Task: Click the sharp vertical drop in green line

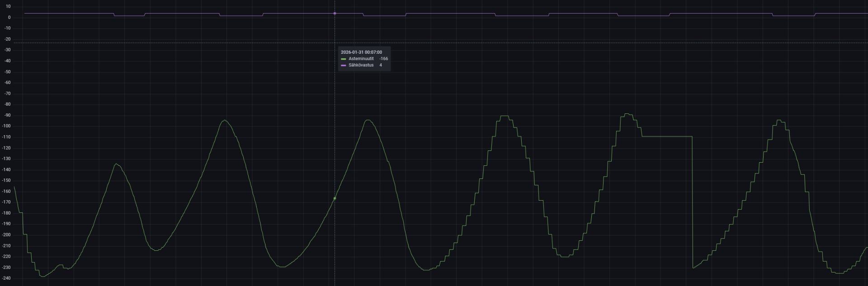Action: [x=692, y=203]
